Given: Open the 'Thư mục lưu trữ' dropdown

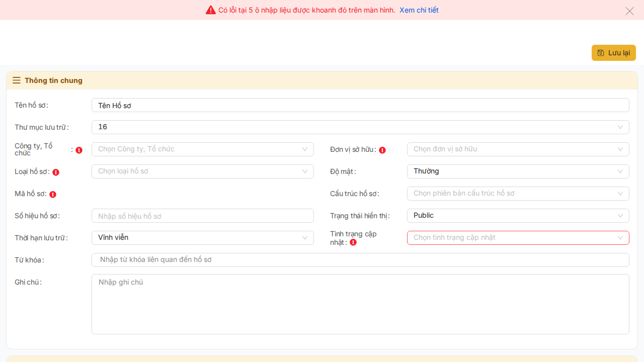Looking at the screenshot, I should tap(360, 127).
